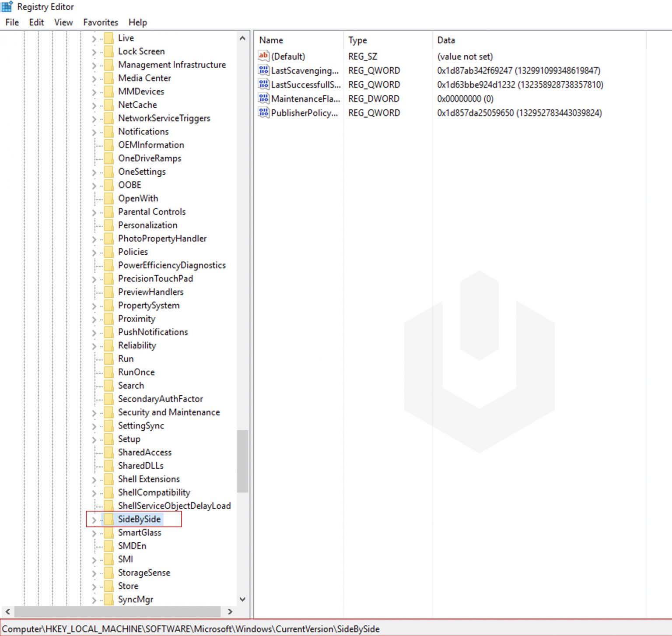
Task: Expand the Shell Extensions key
Action: click(x=94, y=479)
